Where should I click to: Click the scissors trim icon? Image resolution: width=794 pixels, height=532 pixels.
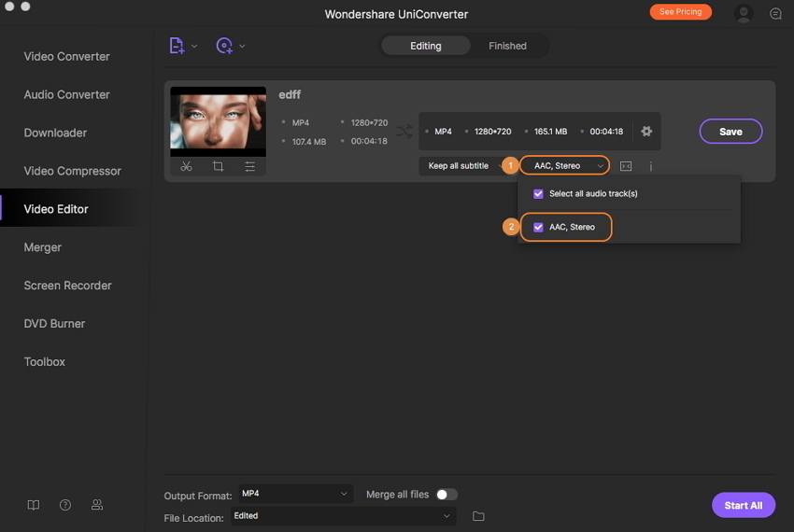coord(186,166)
